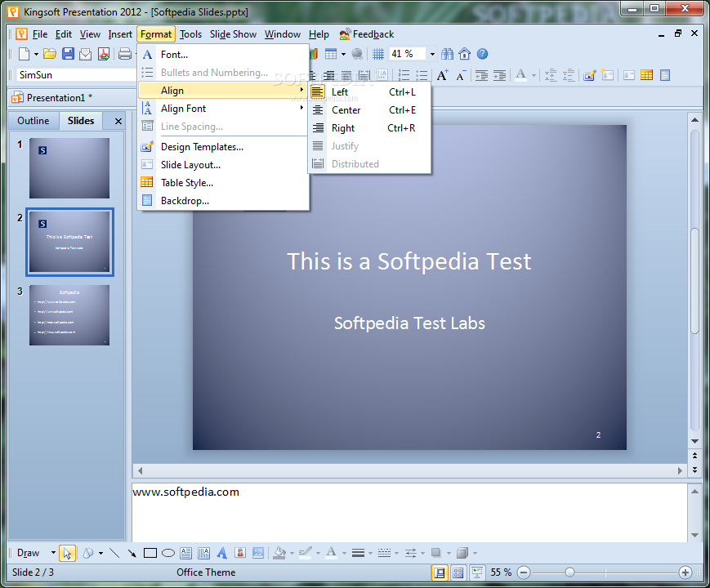
Task: Insert WordArt with the blue A icon
Action: (222, 553)
